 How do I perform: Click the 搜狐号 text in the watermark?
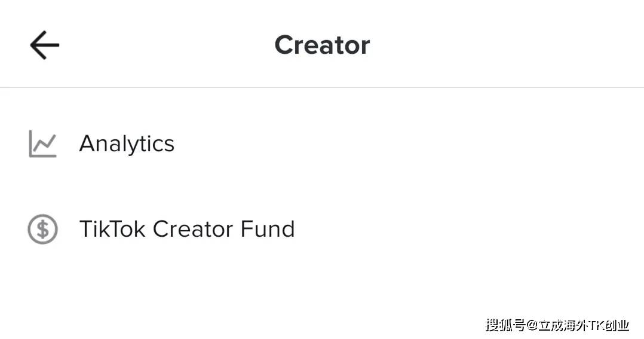pyautogui.click(x=505, y=325)
